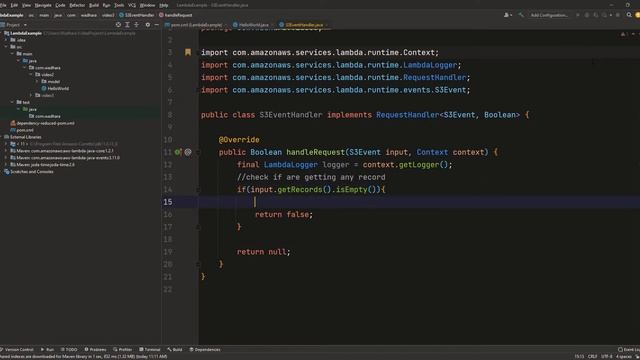Open the Navigate menu
Screen dimensions: 640x360
point(43,5)
